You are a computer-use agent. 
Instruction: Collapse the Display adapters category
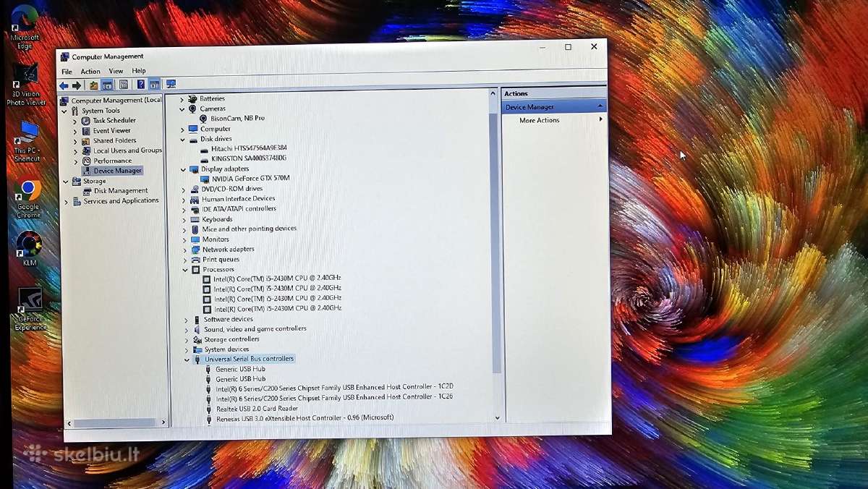click(183, 169)
